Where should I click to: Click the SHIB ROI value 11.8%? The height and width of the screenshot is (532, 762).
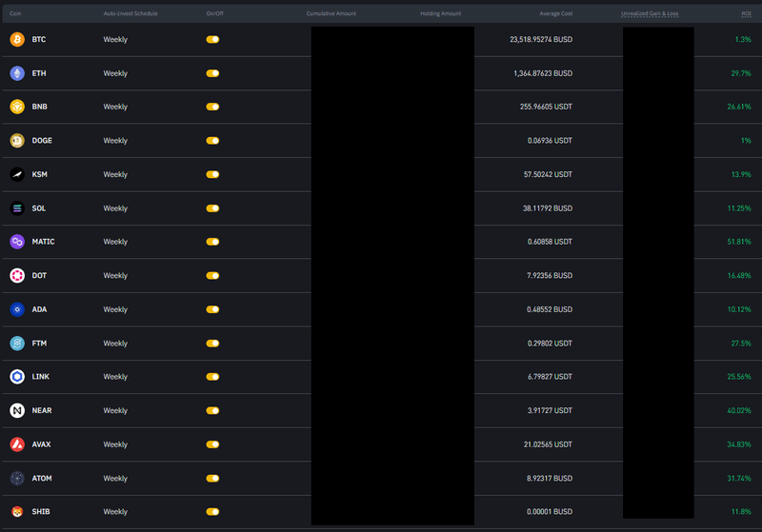[741, 511]
